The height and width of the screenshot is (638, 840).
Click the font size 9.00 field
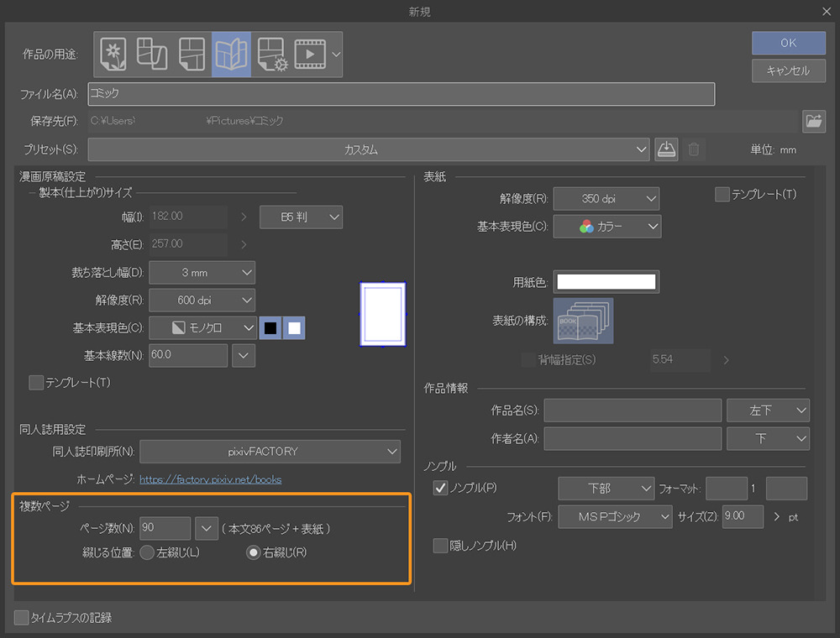[743, 516]
